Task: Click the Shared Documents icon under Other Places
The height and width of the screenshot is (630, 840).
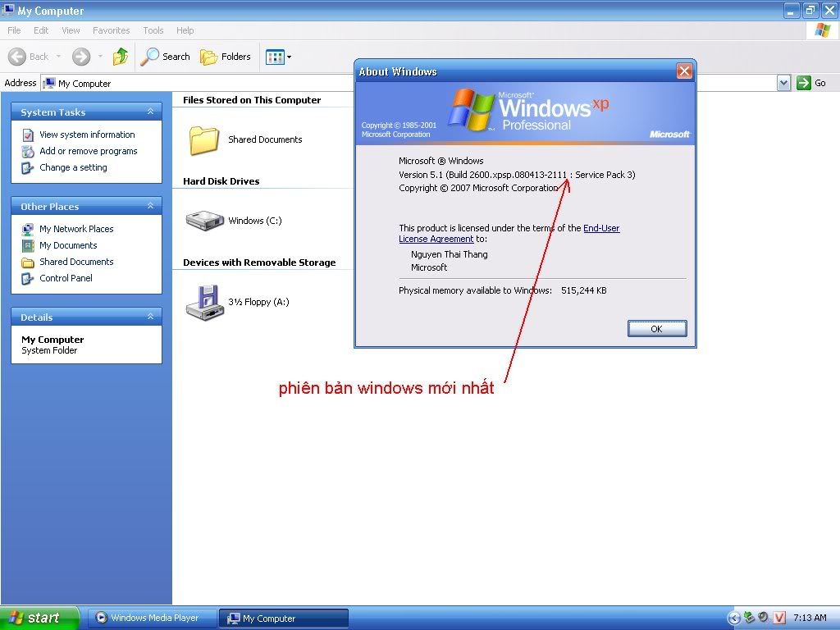Action: pyautogui.click(x=27, y=262)
